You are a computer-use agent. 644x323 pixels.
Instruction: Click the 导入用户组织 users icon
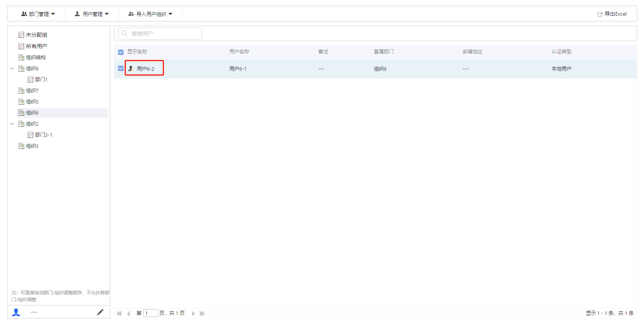click(131, 14)
